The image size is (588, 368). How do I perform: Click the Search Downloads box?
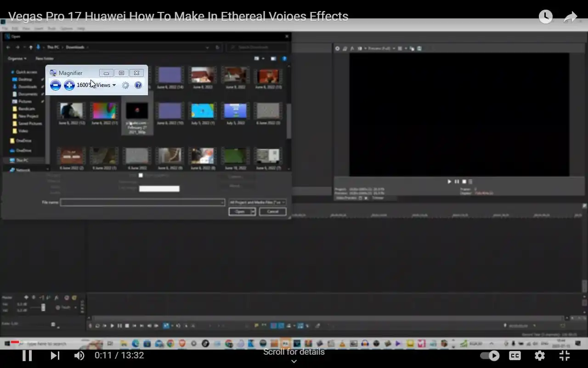click(258, 47)
